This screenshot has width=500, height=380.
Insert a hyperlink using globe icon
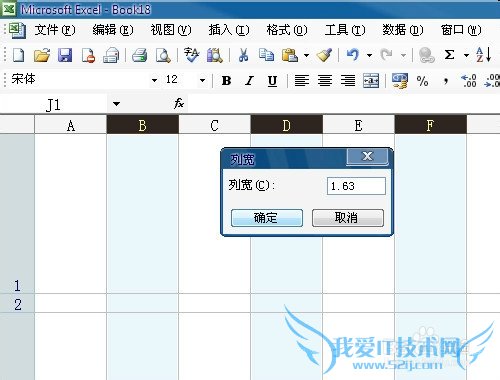tap(426, 55)
